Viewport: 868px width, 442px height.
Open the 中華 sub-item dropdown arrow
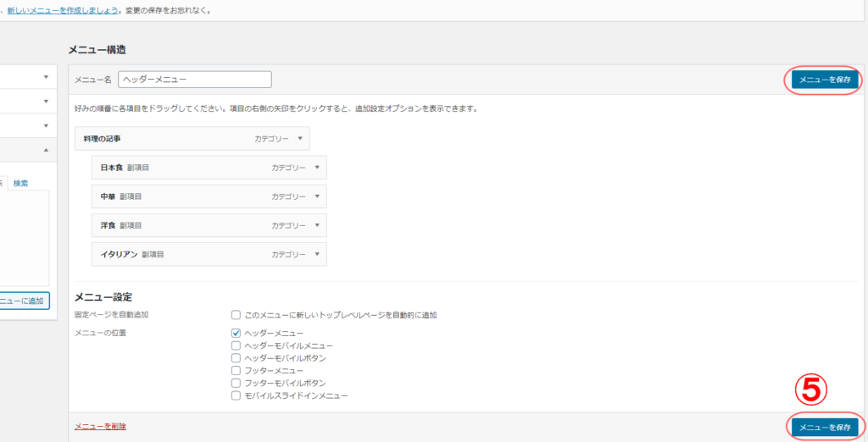pos(316,196)
